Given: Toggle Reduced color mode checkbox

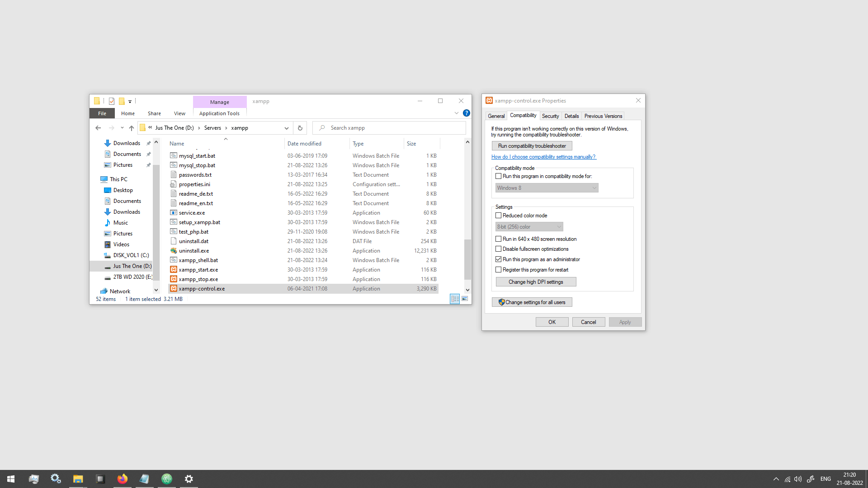Looking at the screenshot, I should click(x=498, y=215).
